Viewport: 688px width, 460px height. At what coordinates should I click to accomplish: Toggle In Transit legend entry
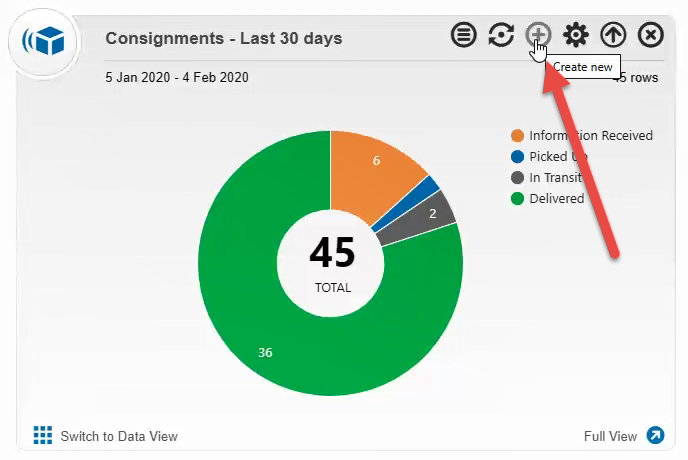pyautogui.click(x=556, y=177)
